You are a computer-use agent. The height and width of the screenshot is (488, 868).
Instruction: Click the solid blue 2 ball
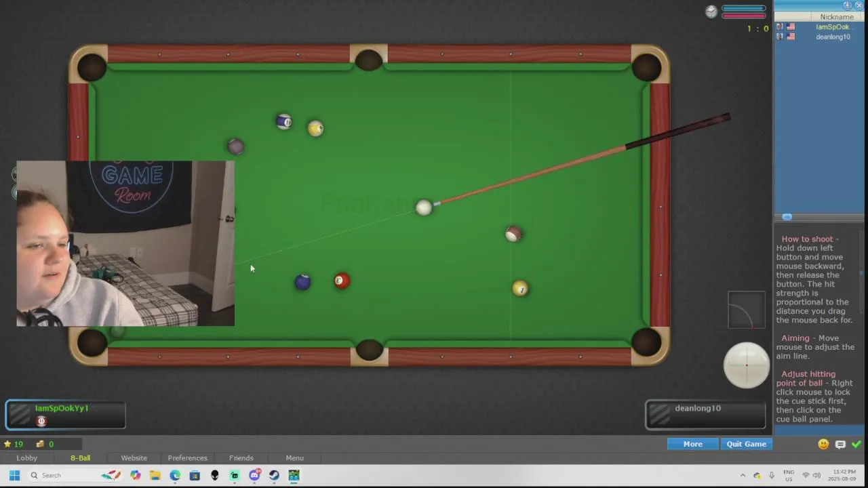tap(302, 282)
